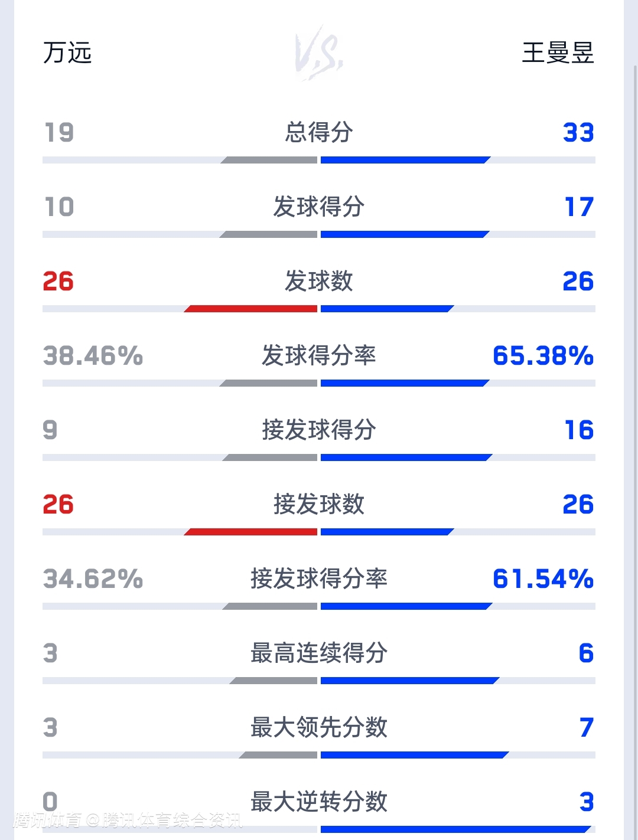This screenshot has width=638, height=840.
Task: Select the 接发球得分率 label
Action: [319, 578]
